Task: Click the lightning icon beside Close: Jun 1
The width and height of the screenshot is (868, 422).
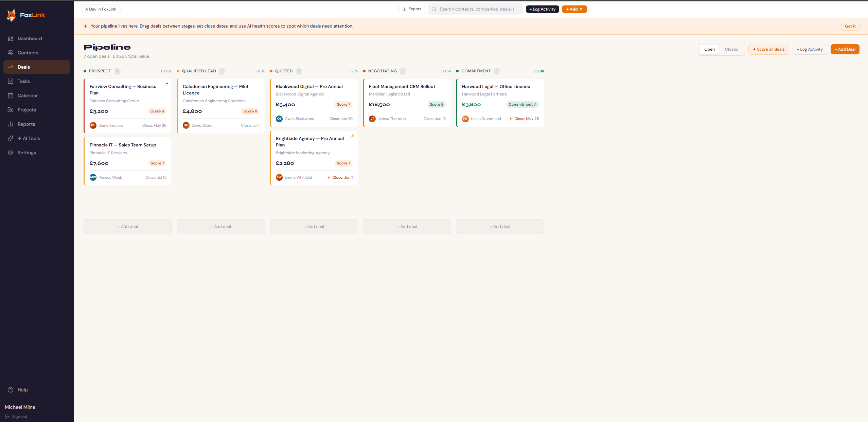Action: pyautogui.click(x=329, y=177)
